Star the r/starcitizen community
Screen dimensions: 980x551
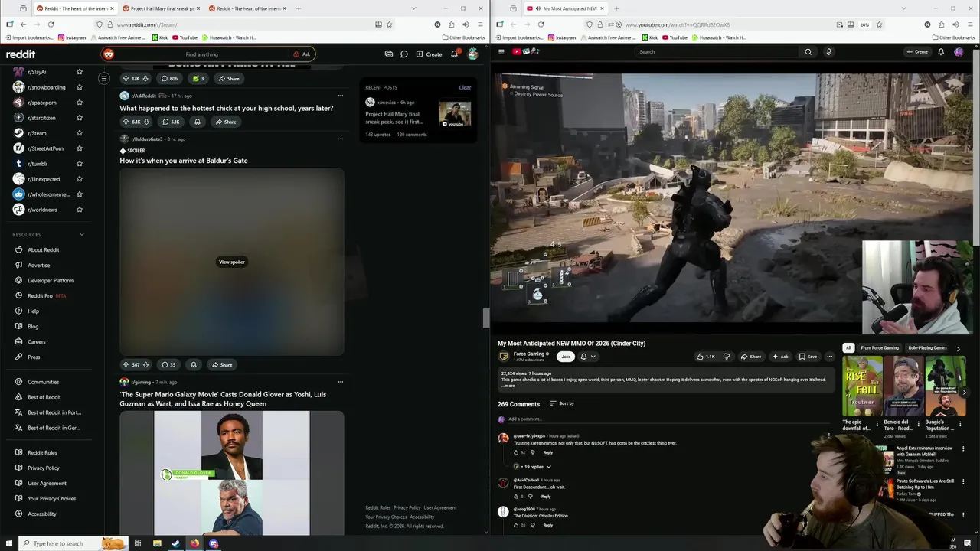point(79,118)
